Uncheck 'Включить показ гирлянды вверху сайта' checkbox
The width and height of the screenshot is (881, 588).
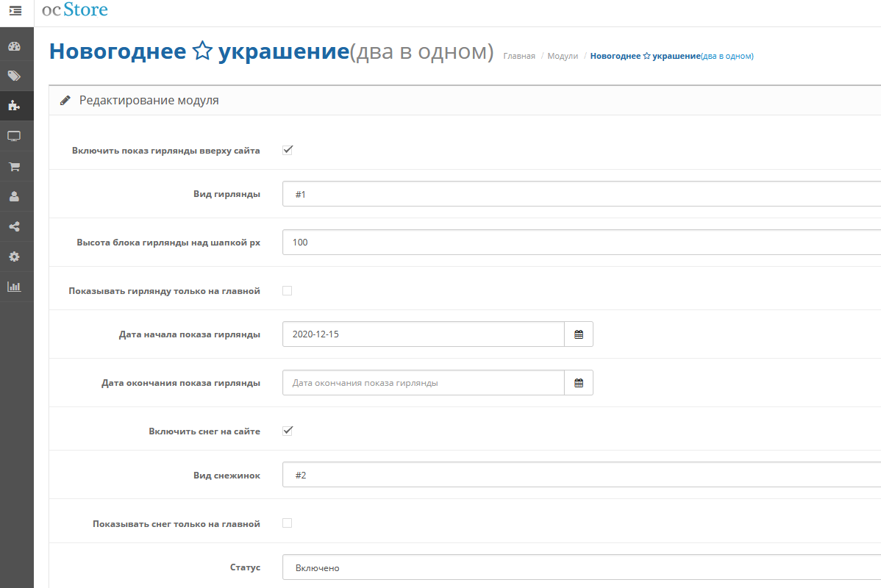287,150
